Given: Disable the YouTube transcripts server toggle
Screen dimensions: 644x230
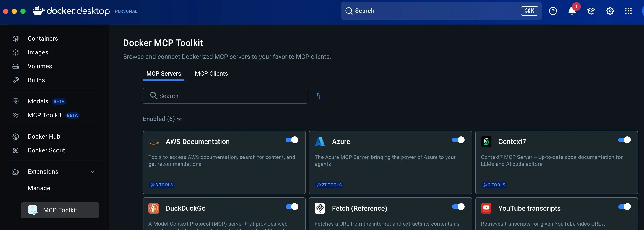Looking at the screenshot, I should [624, 207].
